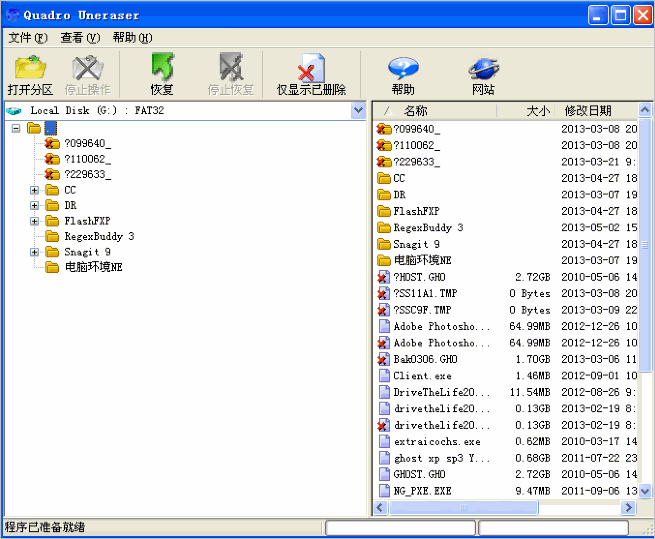The image size is (655, 539).
Task: Click CC folder icon in file list
Action: (383, 178)
